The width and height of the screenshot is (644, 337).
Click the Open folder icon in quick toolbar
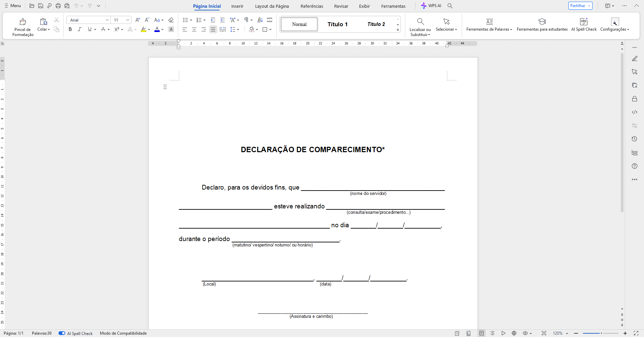[32, 6]
